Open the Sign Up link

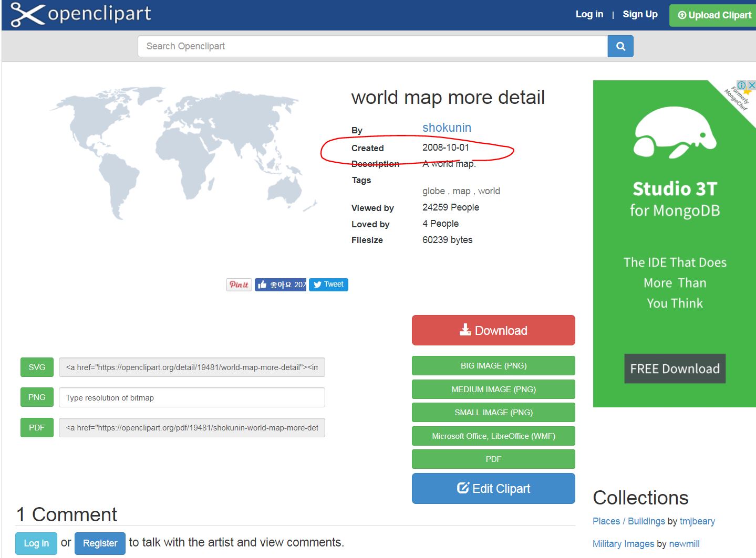(x=640, y=14)
